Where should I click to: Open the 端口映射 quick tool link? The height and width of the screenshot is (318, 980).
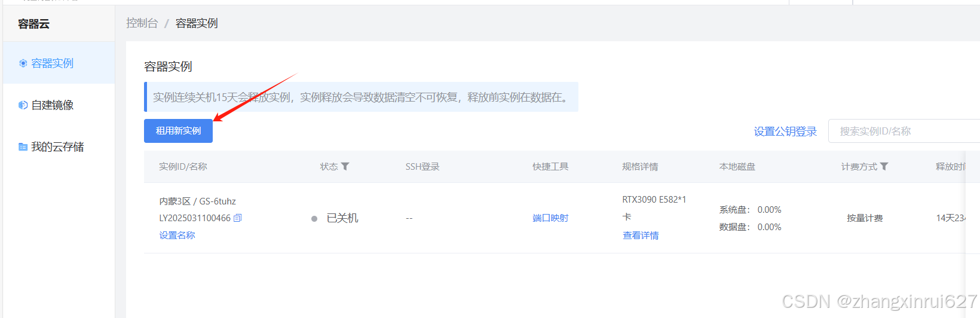click(x=550, y=218)
